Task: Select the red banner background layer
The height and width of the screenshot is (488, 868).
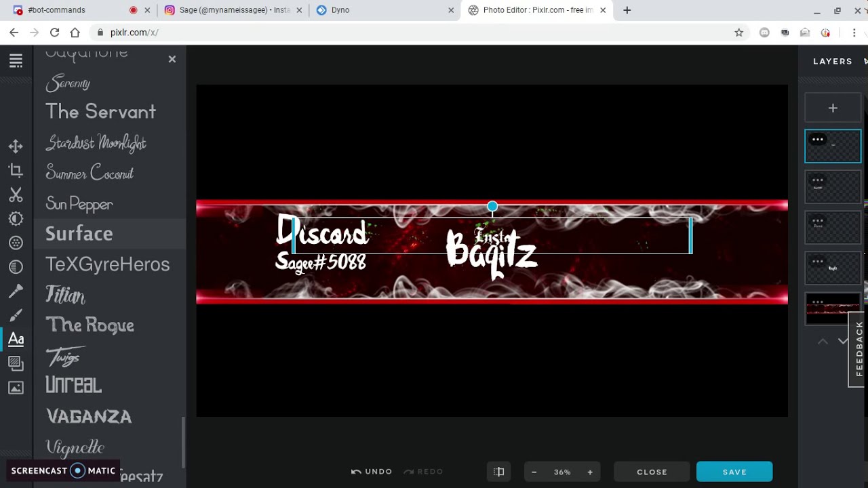Action: pyautogui.click(x=833, y=308)
